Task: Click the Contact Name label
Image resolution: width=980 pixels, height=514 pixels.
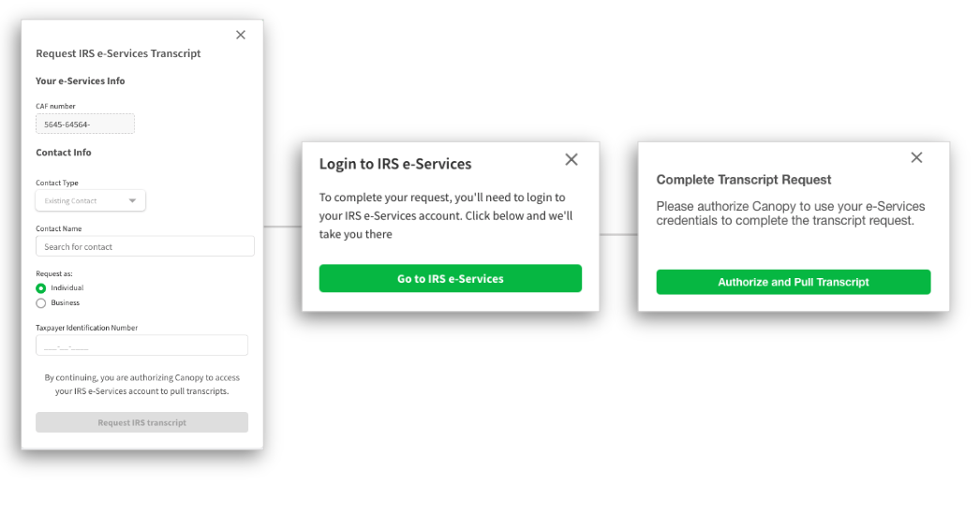Action: (x=59, y=228)
